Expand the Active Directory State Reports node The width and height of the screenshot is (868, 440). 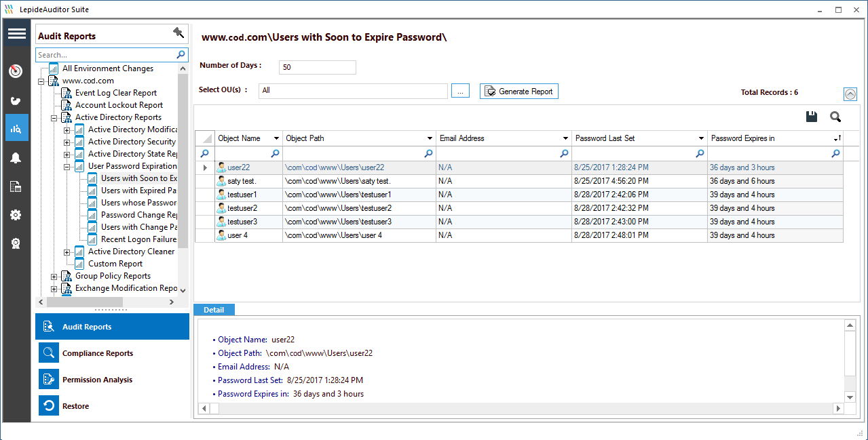(x=67, y=154)
